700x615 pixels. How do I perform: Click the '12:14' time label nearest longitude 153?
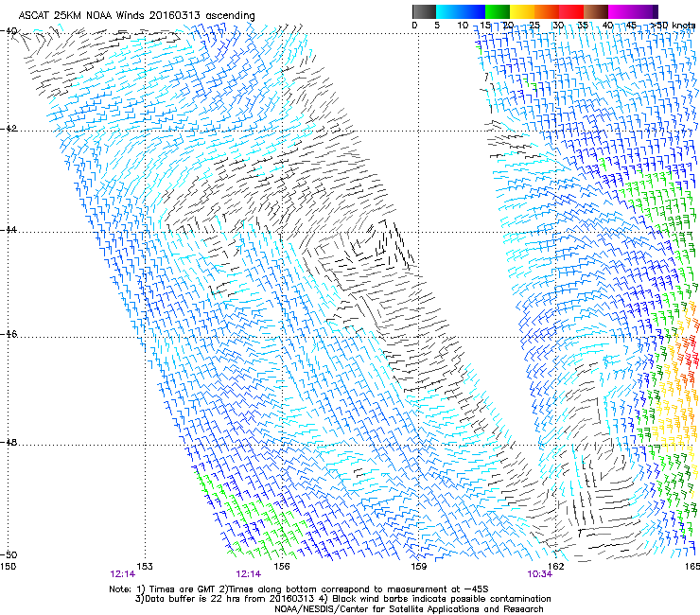click(122, 574)
